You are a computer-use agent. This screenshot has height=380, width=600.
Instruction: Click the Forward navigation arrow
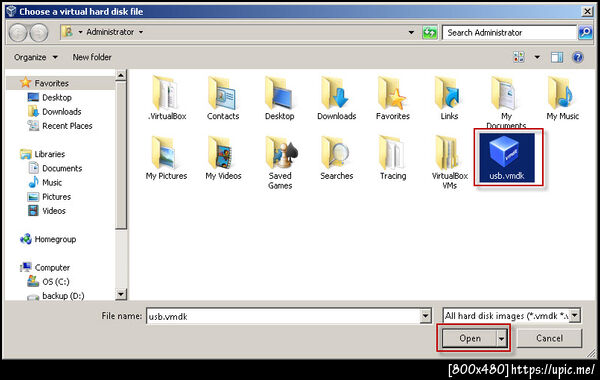click(x=39, y=33)
